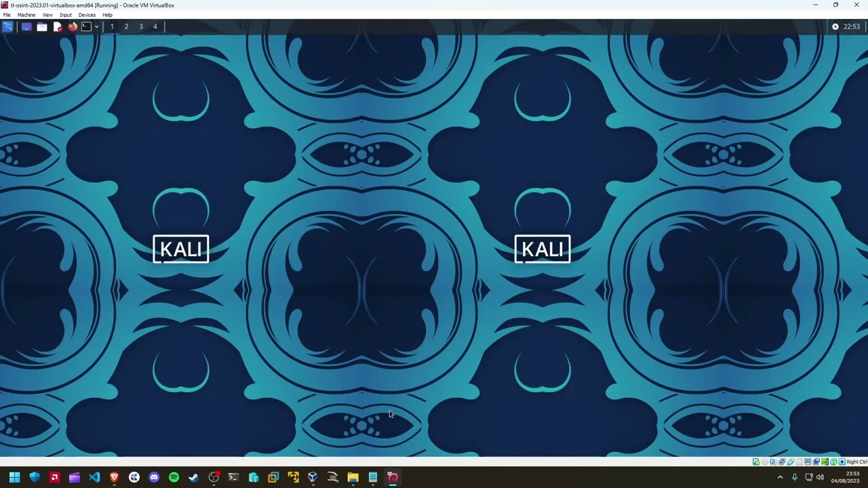Click the Kali panel clock showing 22:53
Viewport: 868px width, 488px height.
pyautogui.click(x=852, y=26)
